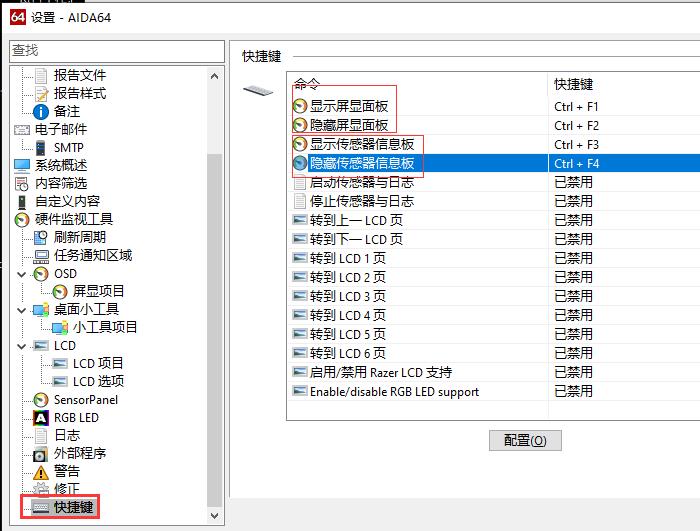Screen dimensions: 700x531
Task: Click the 查找 search field
Action: [x=117, y=51]
